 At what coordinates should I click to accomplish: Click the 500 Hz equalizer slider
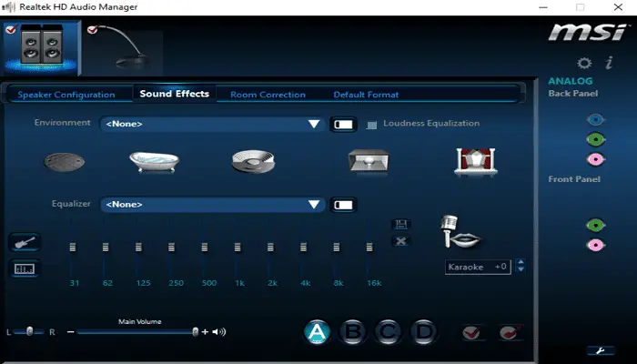pos(205,247)
